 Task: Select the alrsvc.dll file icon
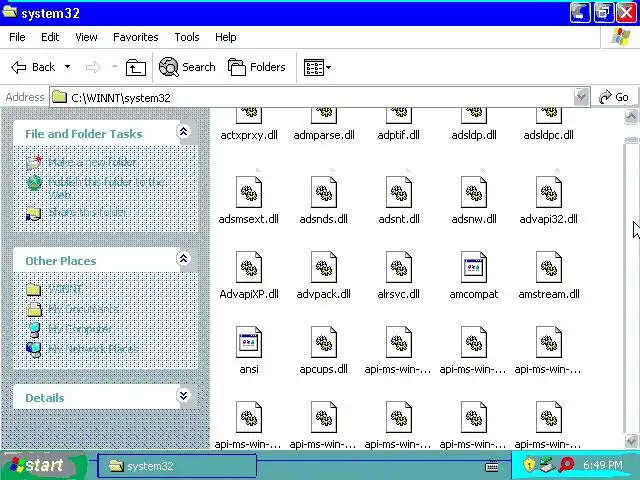[399, 267]
